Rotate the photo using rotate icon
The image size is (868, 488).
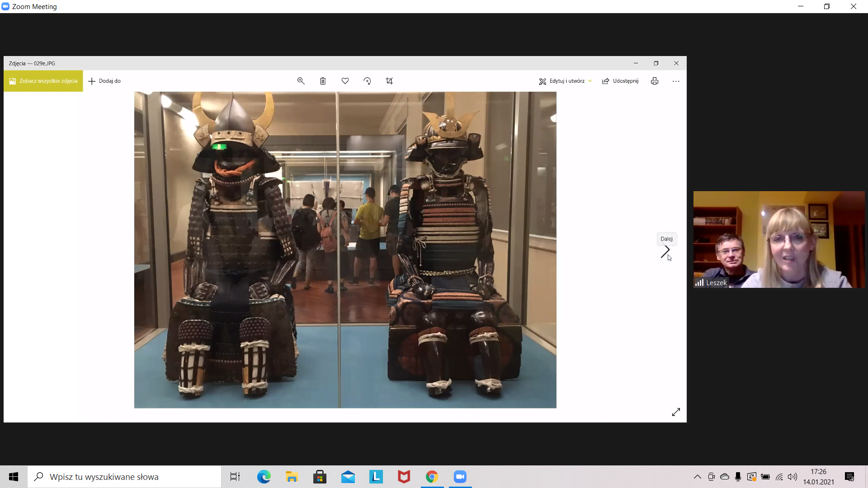pos(367,81)
